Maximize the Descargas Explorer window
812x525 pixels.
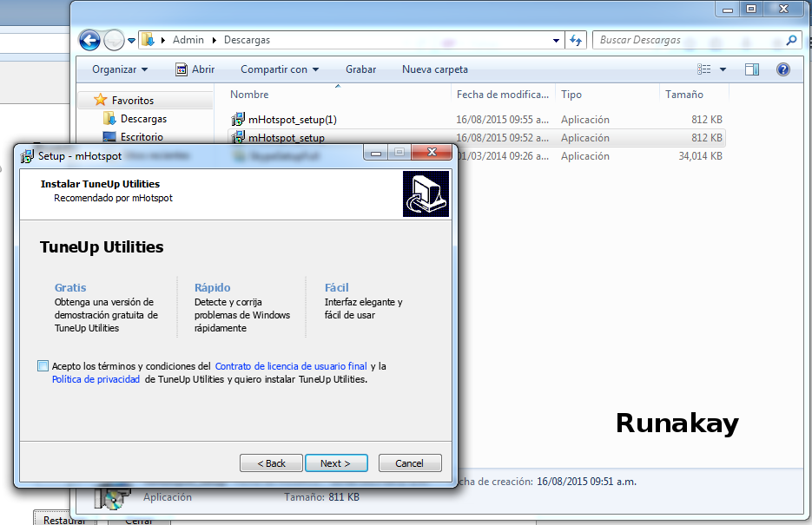(x=751, y=9)
